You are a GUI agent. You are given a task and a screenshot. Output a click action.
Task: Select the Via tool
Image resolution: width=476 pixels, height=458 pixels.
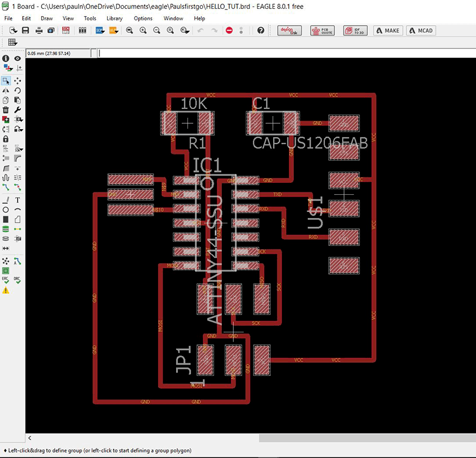(5, 229)
